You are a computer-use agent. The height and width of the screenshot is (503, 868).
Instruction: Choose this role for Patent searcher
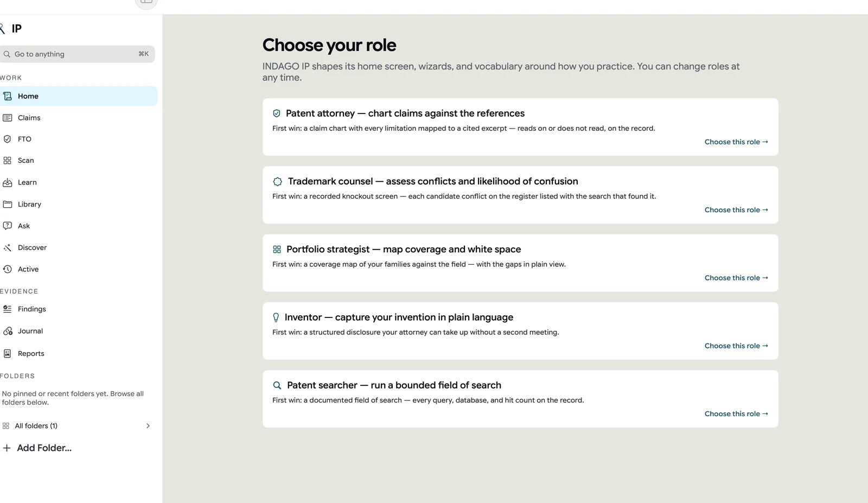[x=736, y=413]
